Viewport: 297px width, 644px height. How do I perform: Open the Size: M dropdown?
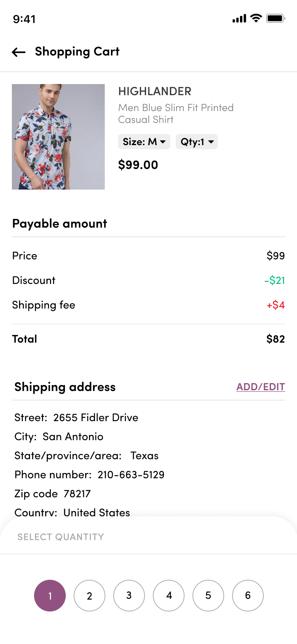144,142
